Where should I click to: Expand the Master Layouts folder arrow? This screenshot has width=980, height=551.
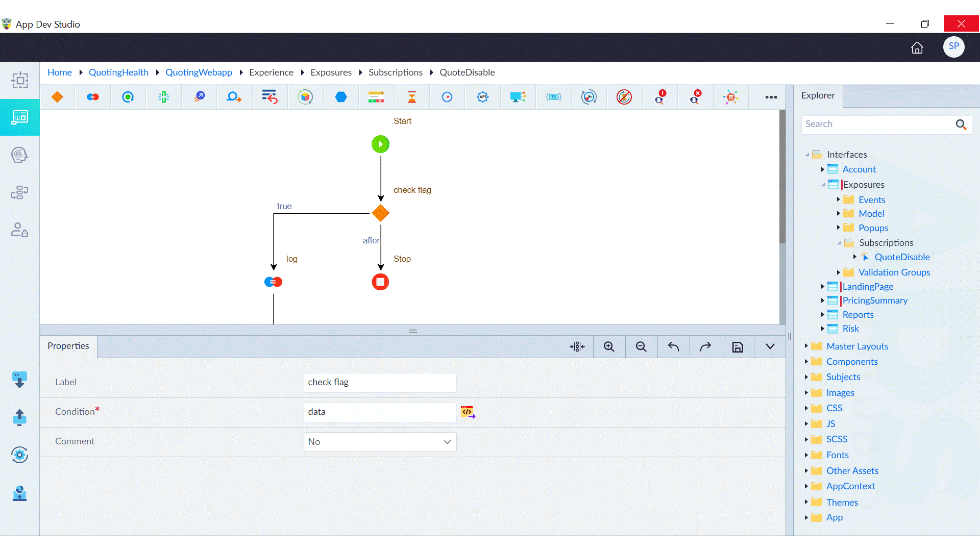806,346
